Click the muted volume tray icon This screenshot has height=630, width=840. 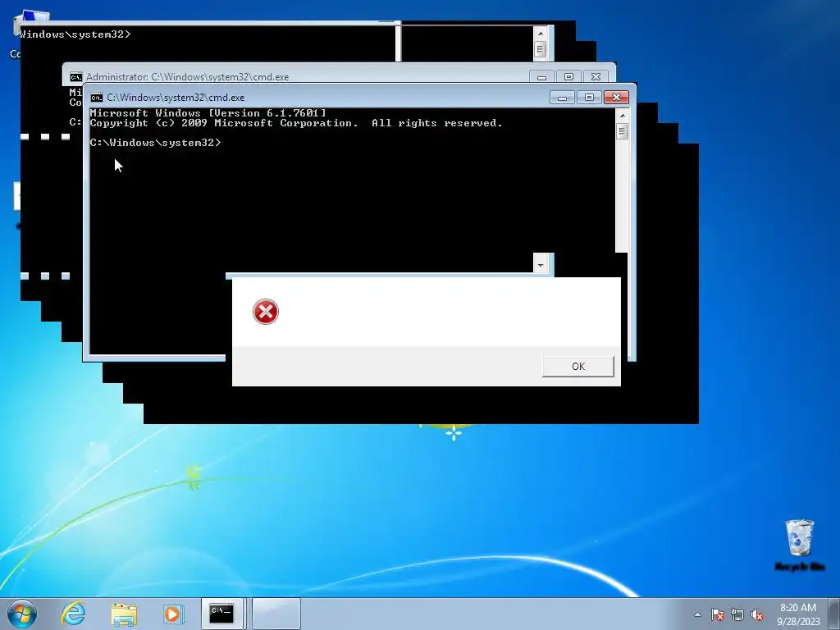pyautogui.click(x=757, y=614)
